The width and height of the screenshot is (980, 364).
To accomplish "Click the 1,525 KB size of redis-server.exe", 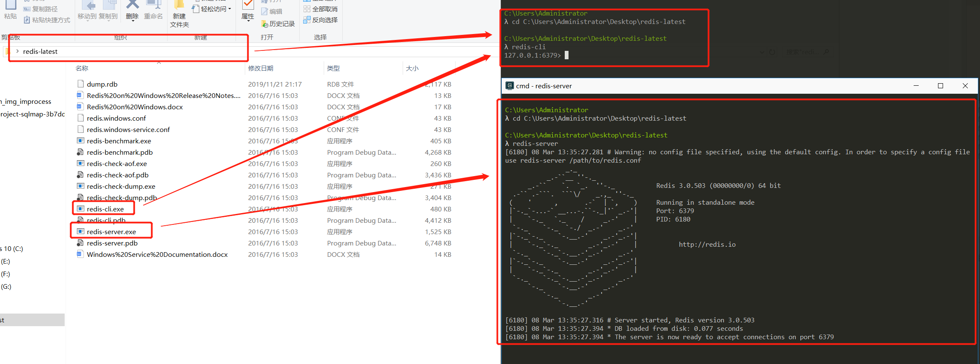I will 438,232.
